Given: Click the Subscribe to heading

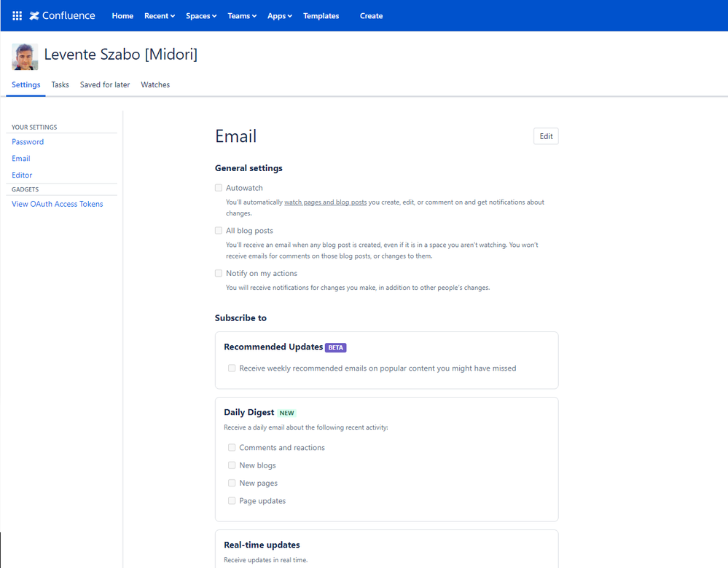Looking at the screenshot, I should pyautogui.click(x=240, y=318).
